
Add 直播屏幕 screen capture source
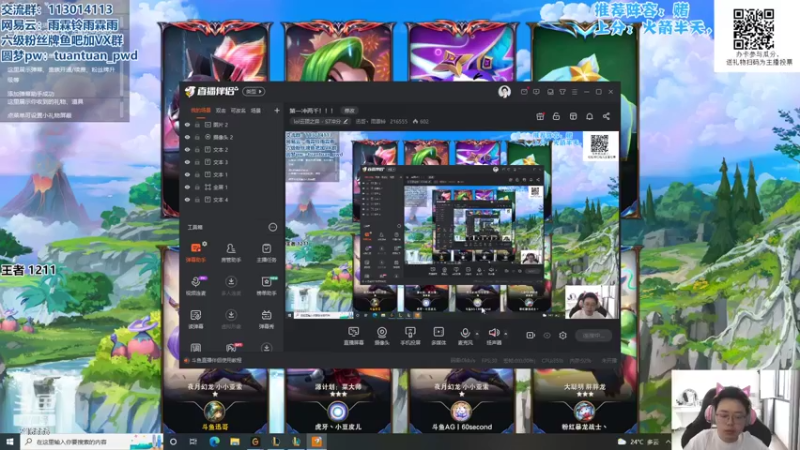[x=353, y=336]
